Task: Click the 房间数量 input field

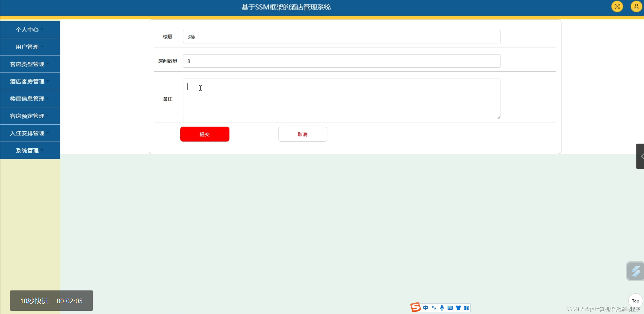Action: point(341,61)
